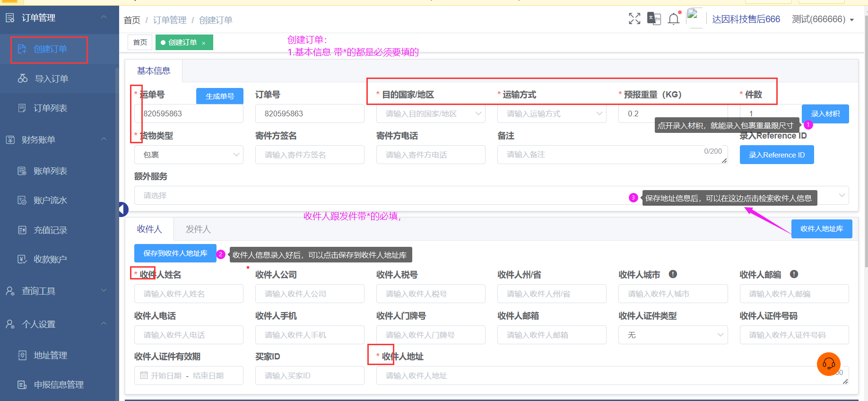868x401 pixels.
Task: Close the 创建订单 tab with the x
Action: coord(204,43)
